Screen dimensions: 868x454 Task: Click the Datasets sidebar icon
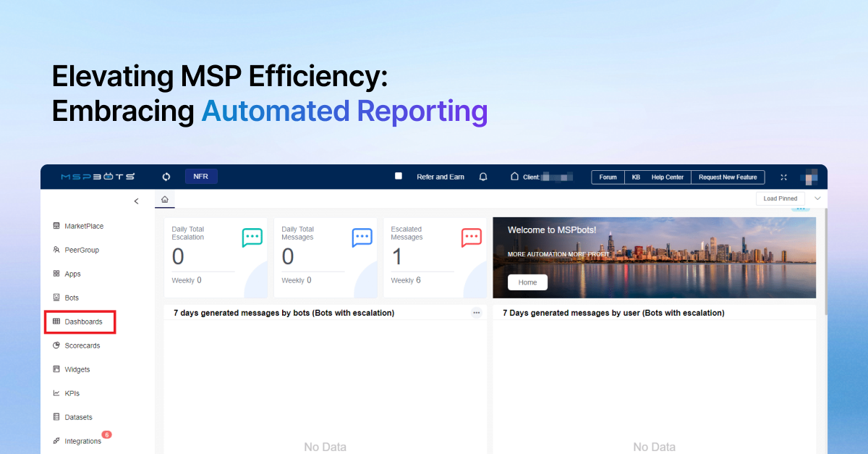pos(56,417)
